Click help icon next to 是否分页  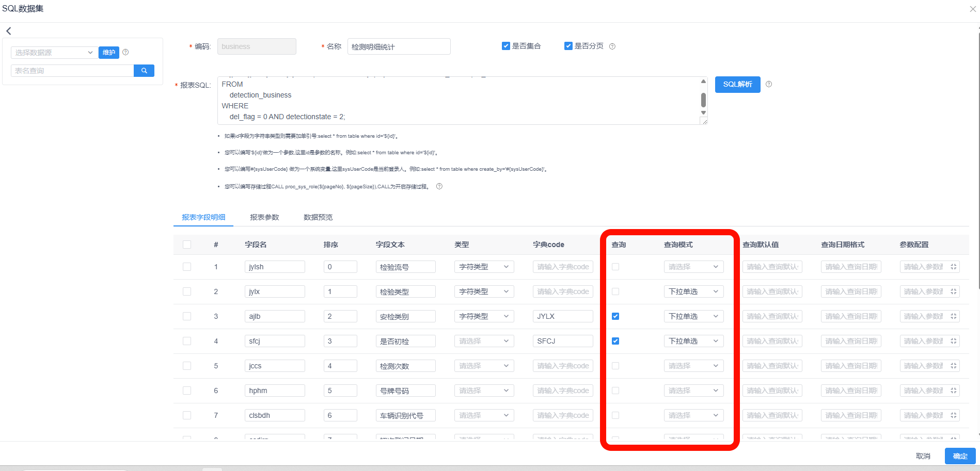612,46
